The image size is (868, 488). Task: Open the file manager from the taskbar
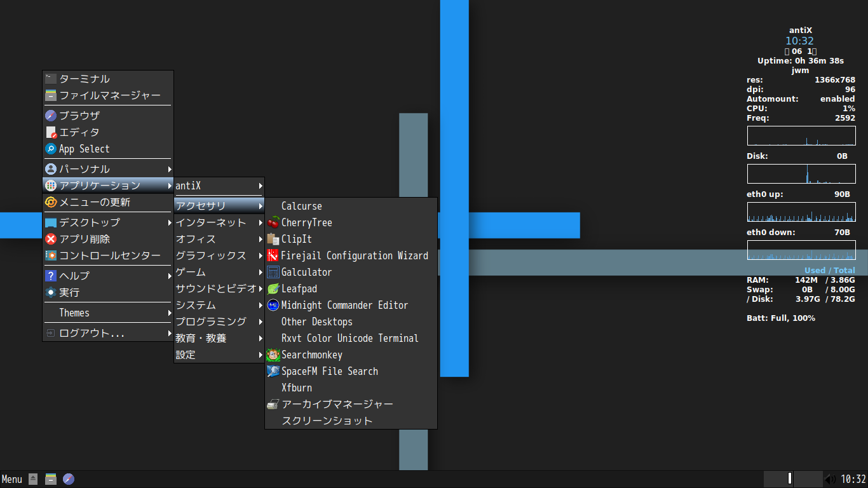(x=51, y=479)
